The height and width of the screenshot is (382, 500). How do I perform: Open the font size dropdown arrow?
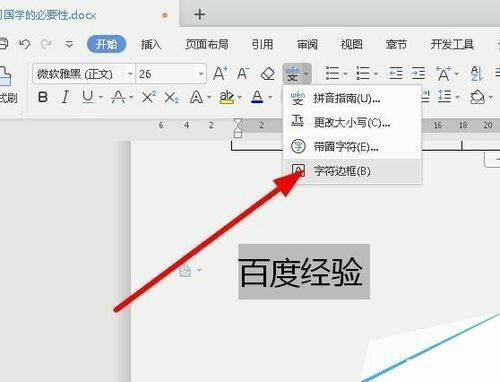pyautogui.click(x=201, y=74)
